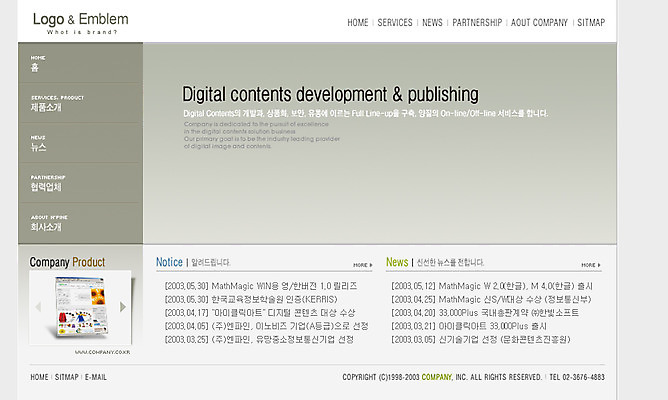Screen dimensions: 668x400
Task: Click the next product arrow in Company Product
Action: [123, 307]
